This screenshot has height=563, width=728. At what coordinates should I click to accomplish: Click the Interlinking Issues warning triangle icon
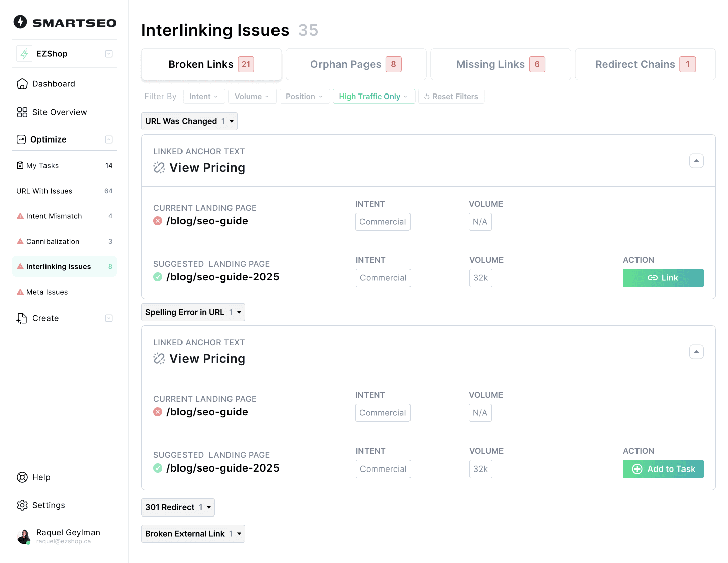pos(20,266)
